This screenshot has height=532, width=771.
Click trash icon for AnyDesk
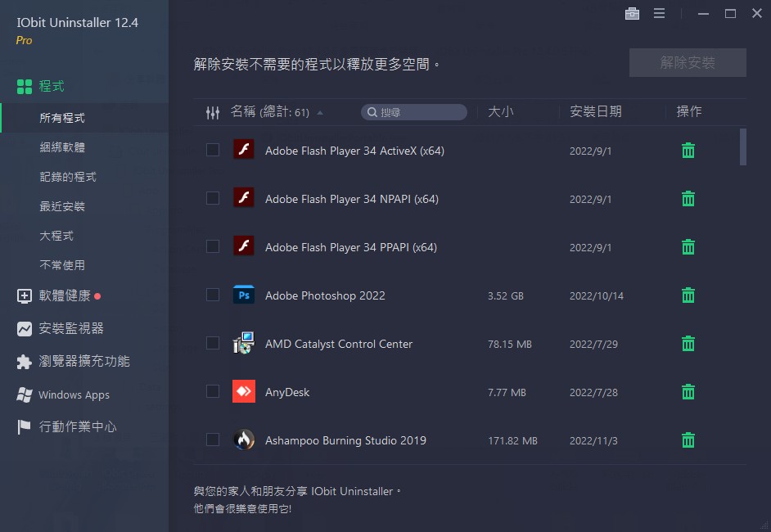pyautogui.click(x=688, y=392)
